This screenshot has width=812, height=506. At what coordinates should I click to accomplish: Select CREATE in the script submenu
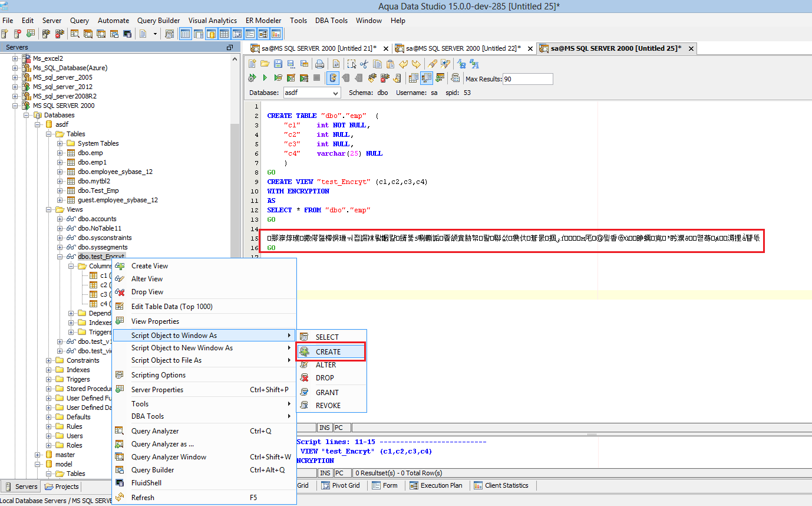[331, 351]
